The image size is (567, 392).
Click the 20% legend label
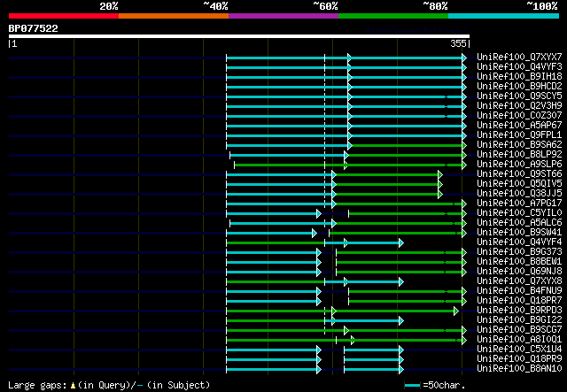[x=109, y=6]
